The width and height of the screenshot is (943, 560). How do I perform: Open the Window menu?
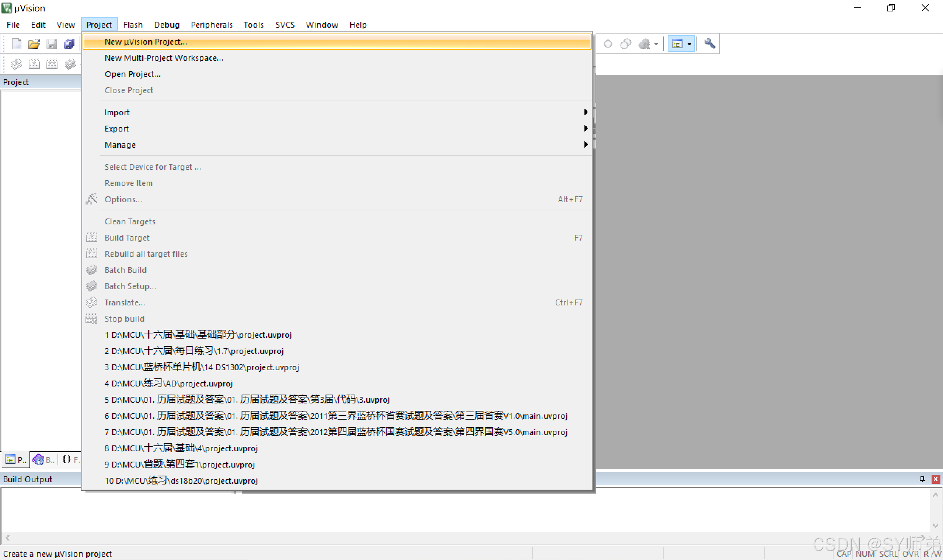322,25
